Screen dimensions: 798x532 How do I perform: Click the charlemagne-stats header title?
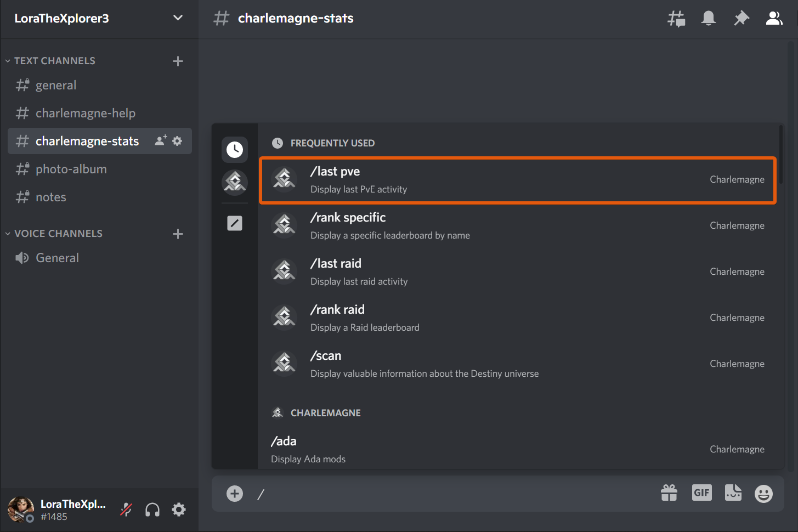coord(296,19)
